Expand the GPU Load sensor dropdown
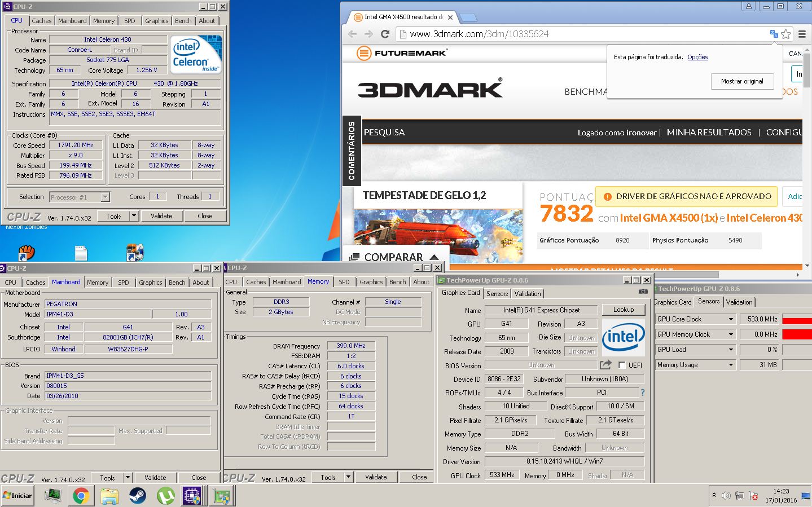The height and width of the screenshot is (507, 812). tap(731, 350)
